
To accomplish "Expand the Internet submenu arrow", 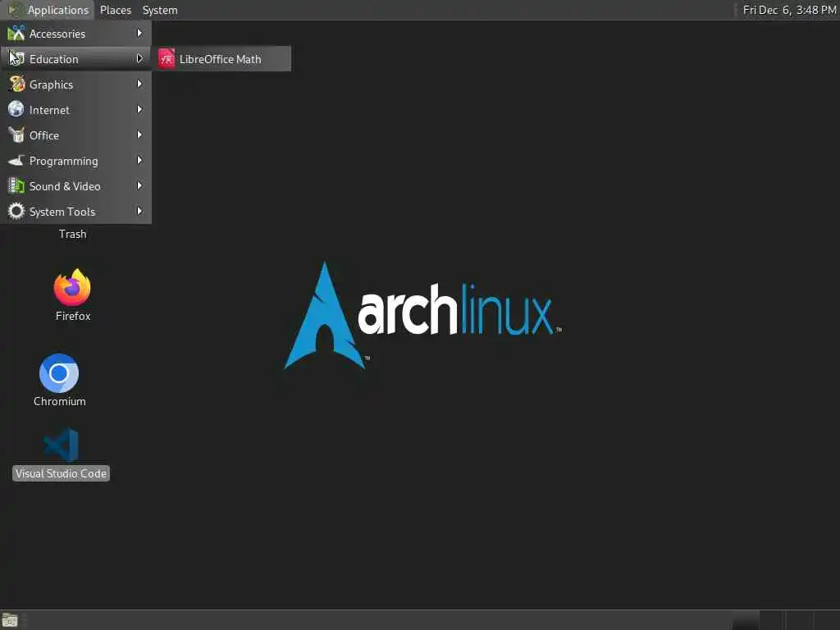I will (x=139, y=109).
